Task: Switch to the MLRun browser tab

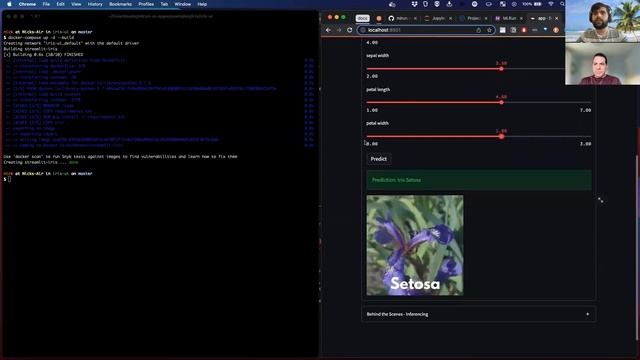Action: pos(509,18)
